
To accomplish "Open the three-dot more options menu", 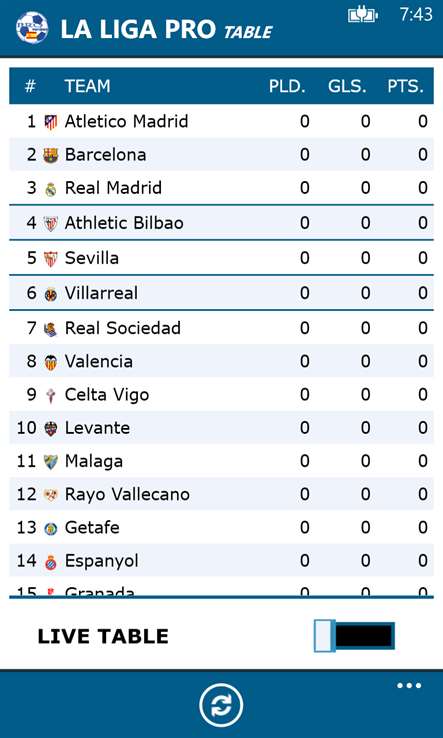I will [x=409, y=686].
